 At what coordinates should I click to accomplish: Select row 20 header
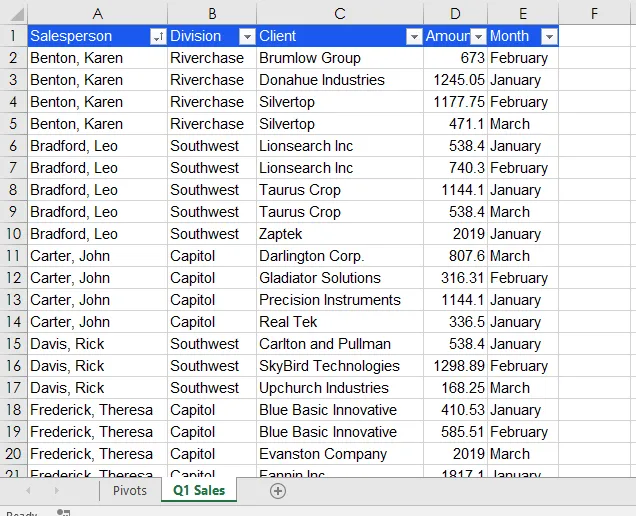13,454
